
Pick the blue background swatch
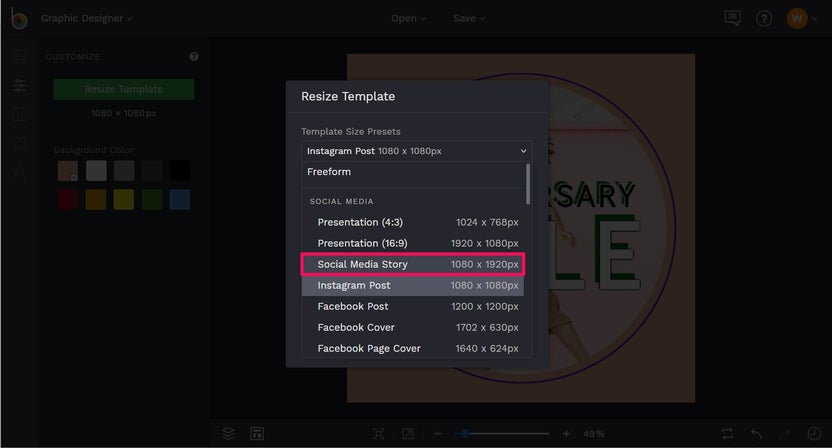[x=180, y=200]
